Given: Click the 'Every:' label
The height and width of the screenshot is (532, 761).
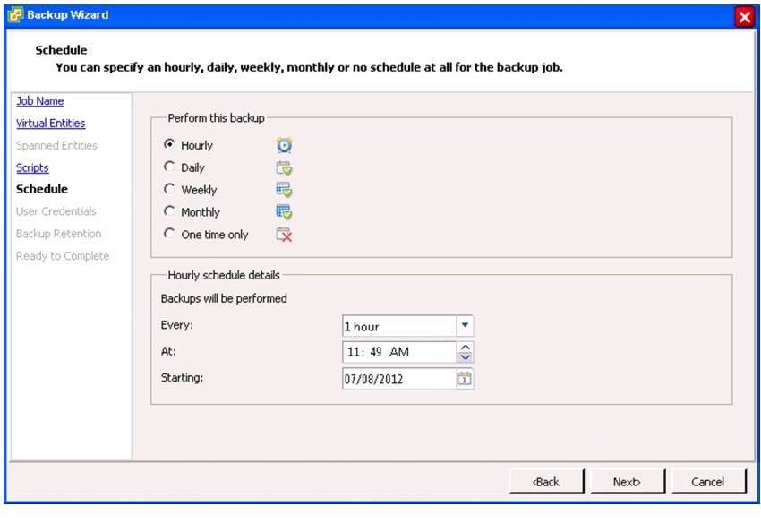Looking at the screenshot, I should click(176, 325).
